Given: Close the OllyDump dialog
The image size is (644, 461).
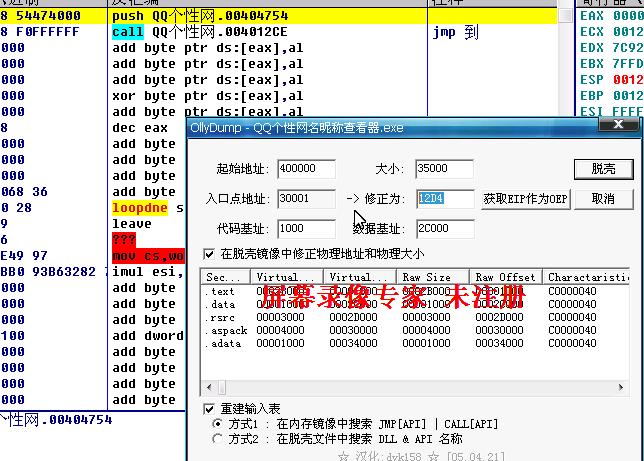Looking at the screenshot, I should [618, 124].
